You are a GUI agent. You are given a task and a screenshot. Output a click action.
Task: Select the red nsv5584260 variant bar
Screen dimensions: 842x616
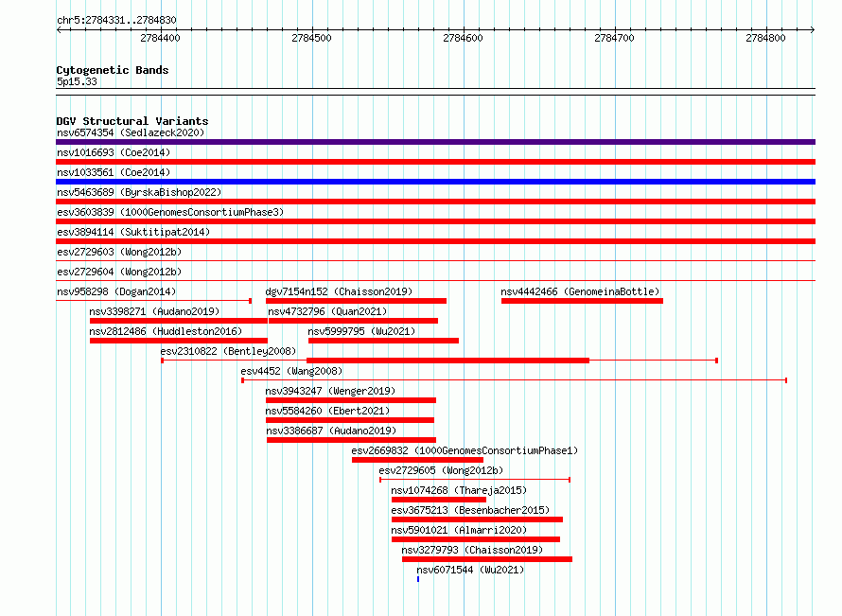pyautogui.click(x=350, y=420)
